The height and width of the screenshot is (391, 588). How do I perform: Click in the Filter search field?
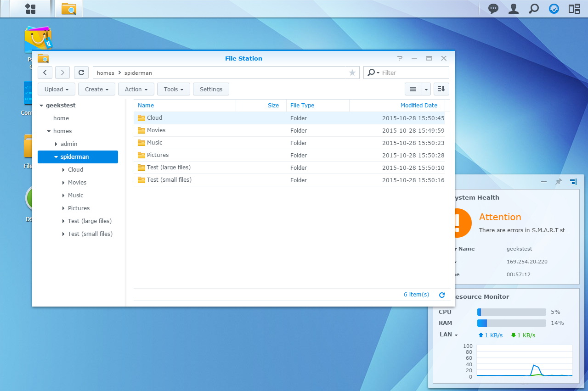click(x=413, y=73)
